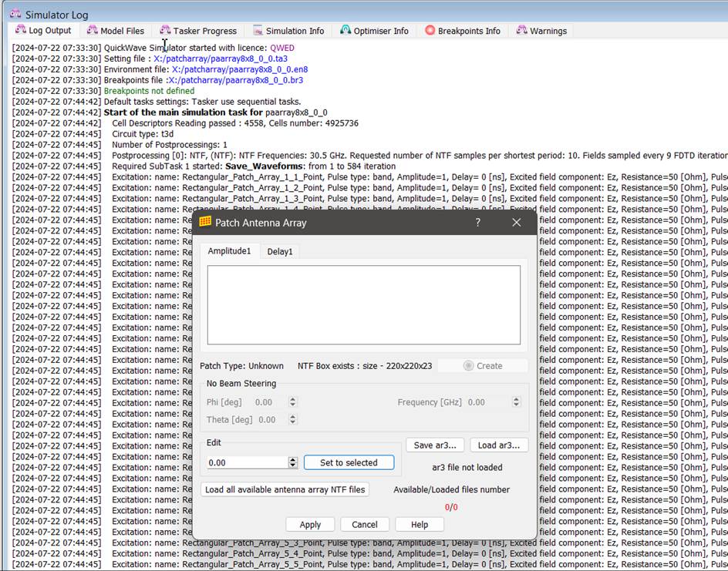
Task: Click the Create button for NTF Box
Action: (x=483, y=365)
